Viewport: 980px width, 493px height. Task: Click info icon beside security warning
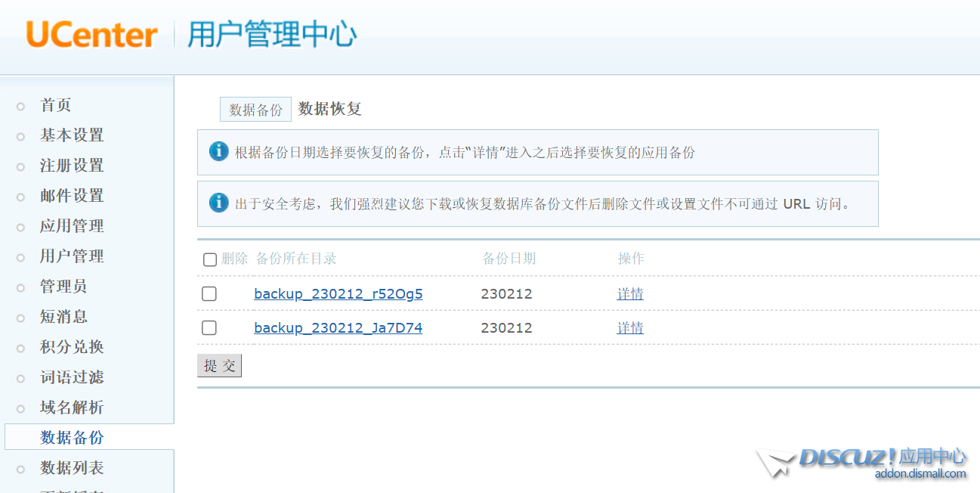[x=218, y=203]
